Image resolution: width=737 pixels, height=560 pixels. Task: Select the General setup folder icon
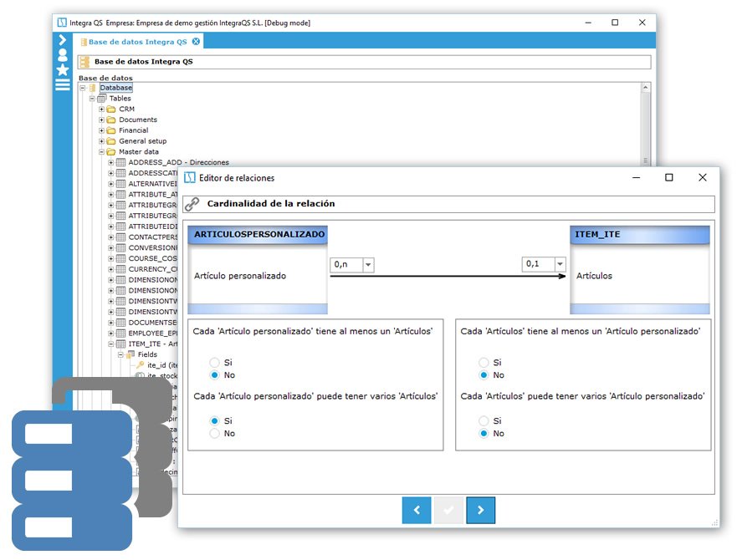coord(111,141)
